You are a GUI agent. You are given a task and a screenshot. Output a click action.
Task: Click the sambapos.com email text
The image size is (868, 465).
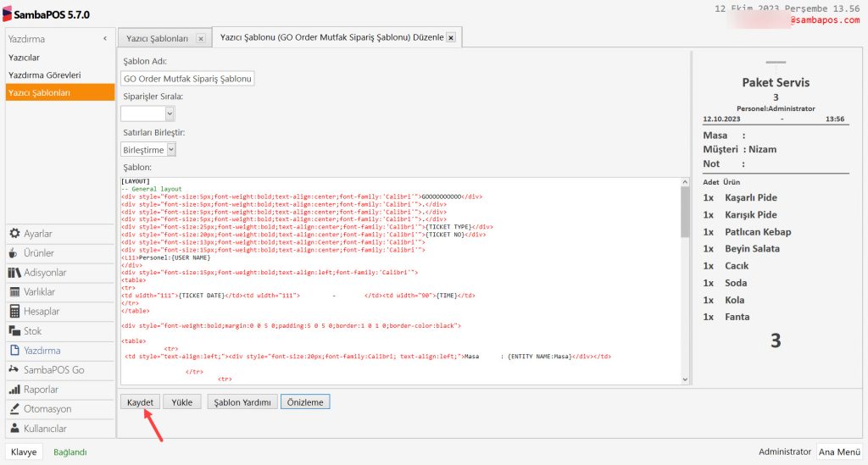pos(825,20)
